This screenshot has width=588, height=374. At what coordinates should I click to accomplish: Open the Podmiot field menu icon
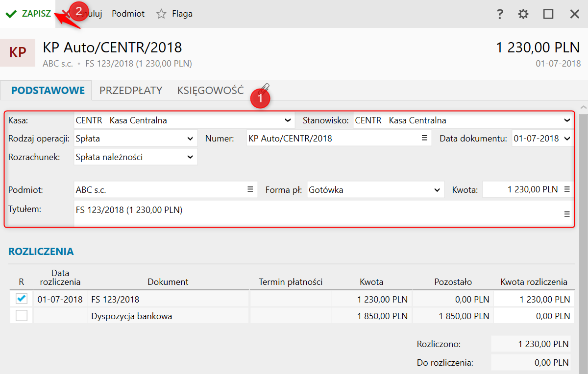coord(250,189)
